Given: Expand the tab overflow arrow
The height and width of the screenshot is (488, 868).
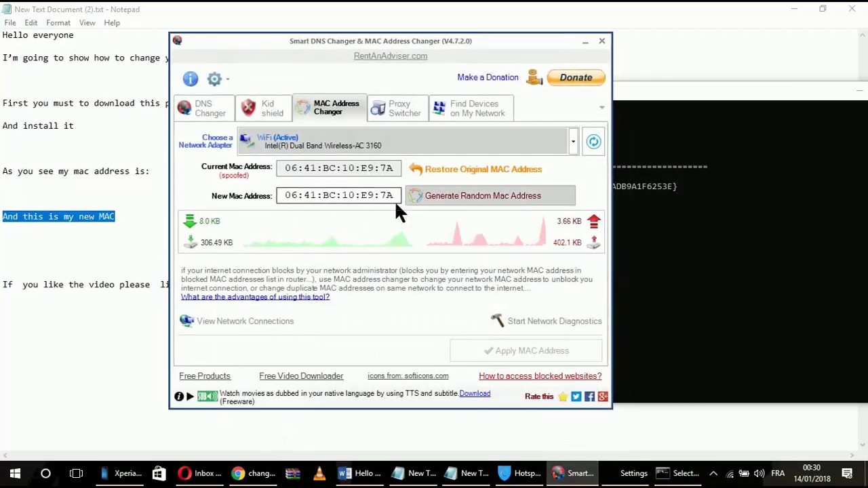Looking at the screenshot, I should click(x=601, y=108).
